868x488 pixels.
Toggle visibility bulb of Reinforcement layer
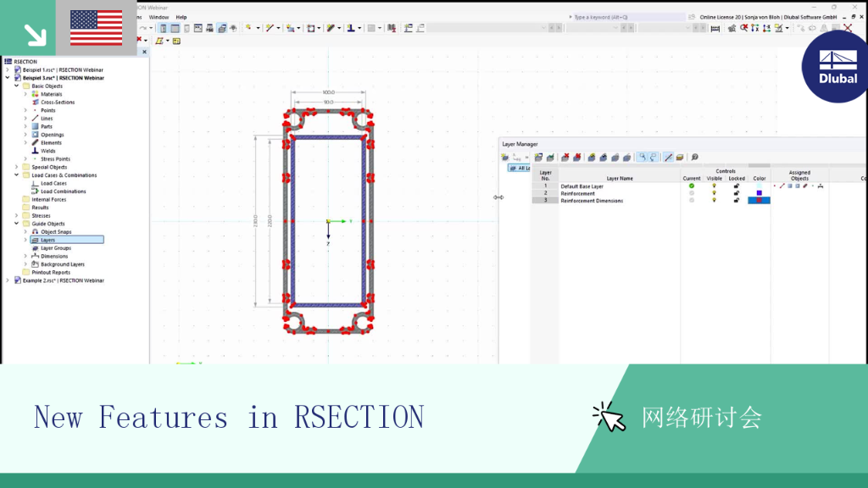[714, 193]
